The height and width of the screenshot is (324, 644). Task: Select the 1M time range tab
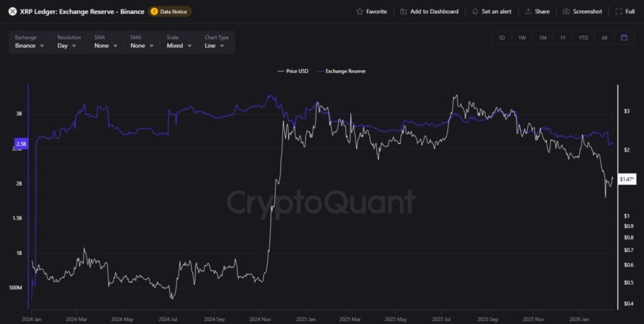tap(543, 38)
